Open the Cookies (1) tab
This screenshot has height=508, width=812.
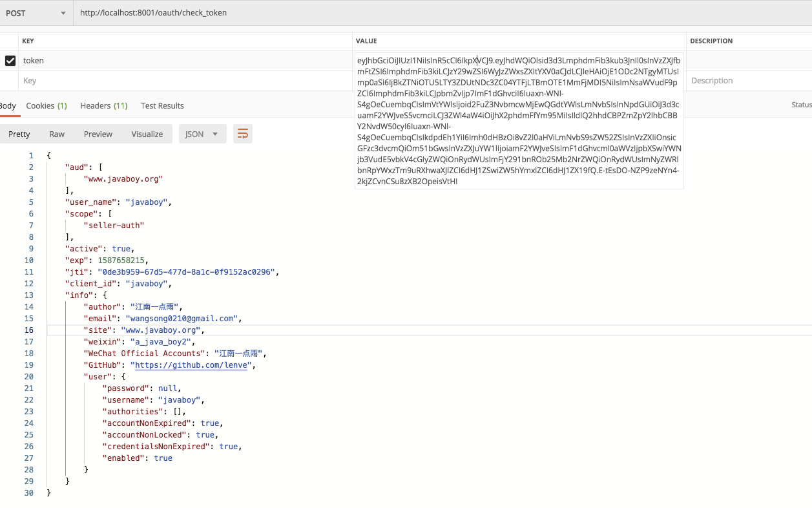(46, 105)
